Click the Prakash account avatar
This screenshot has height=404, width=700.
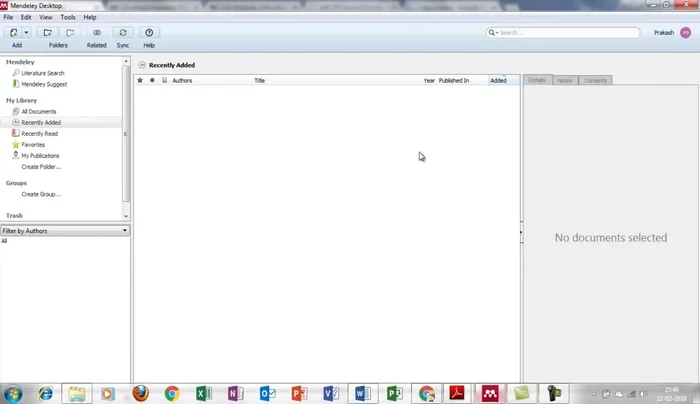pyautogui.click(x=685, y=33)
